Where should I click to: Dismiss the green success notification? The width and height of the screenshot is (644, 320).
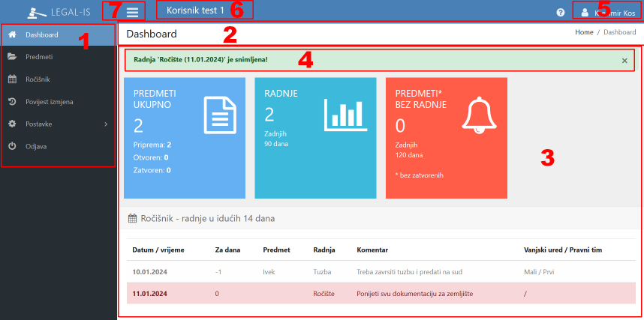point(624,60)
